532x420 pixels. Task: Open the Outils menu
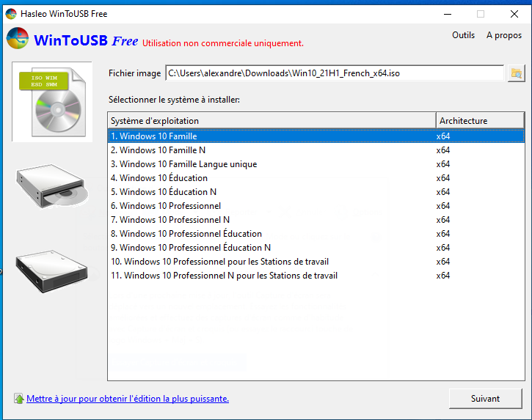[x=463, y=35]
